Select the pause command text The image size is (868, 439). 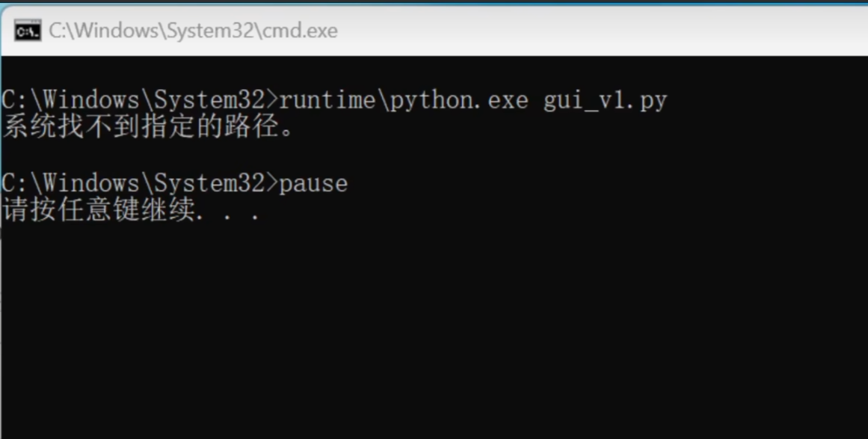coord(313,184)
